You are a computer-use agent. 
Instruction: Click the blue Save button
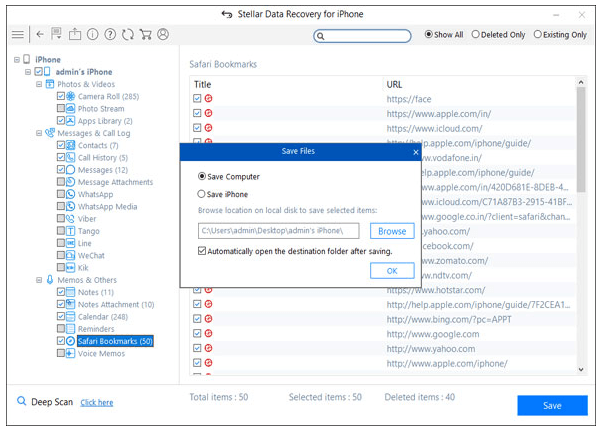pyautogui.click(x=552, y=405)
